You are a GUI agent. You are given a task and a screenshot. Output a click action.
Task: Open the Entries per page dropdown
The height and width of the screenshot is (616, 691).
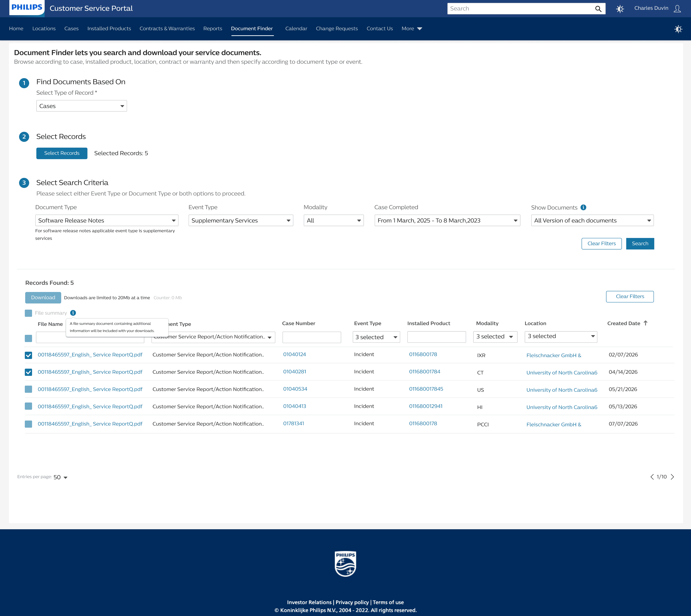pyautogui.click(x=61, y=477)
